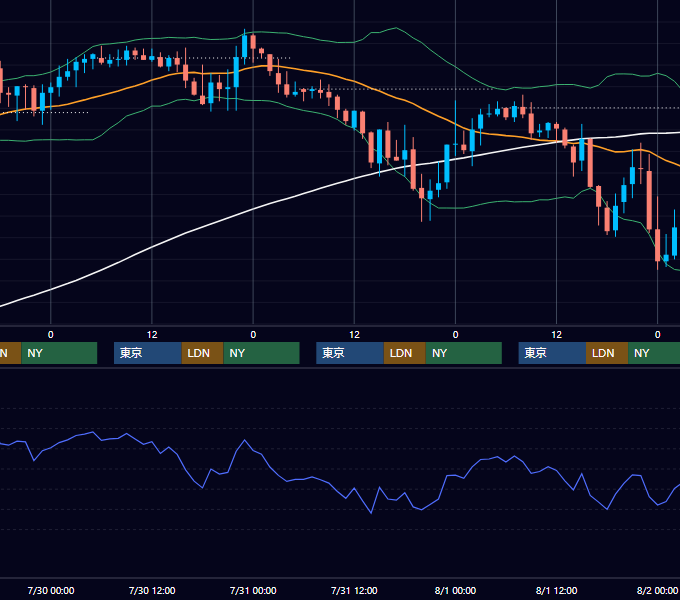
Task: Click the 8/1 12:00 date label
Action: pyautogui.click(x=556, y=590)
